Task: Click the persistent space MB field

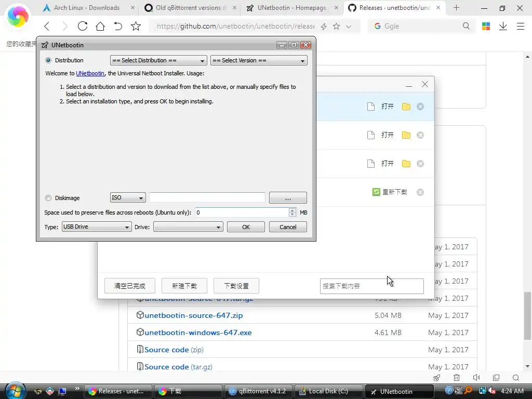Action: pyautogui.click(x=242, y=212)
